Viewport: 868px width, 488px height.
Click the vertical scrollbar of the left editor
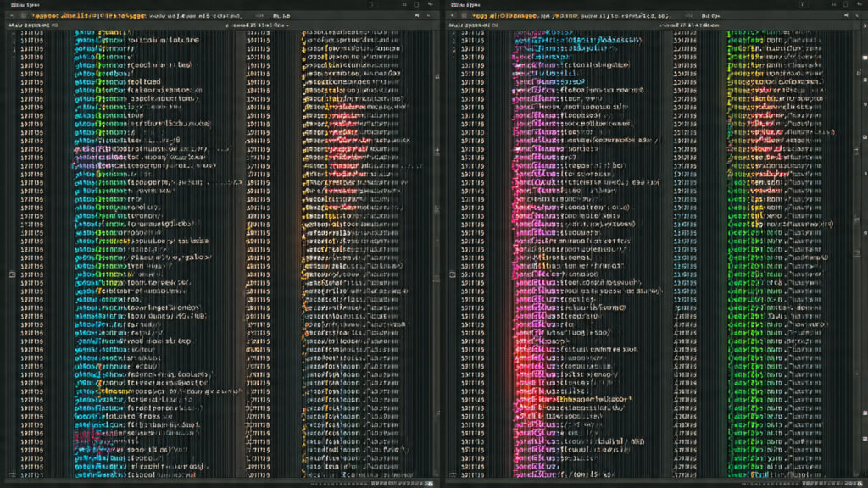click(431, 169)
